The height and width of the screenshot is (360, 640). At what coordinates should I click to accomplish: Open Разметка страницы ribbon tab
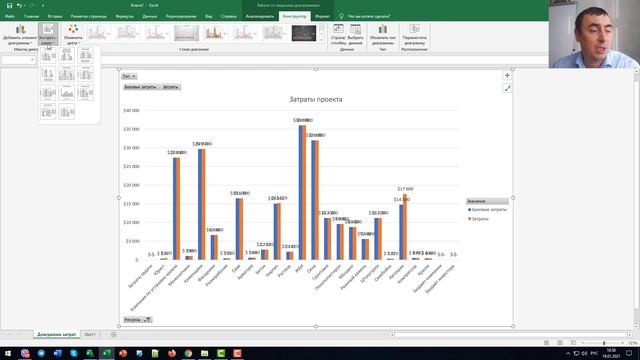tap(89, 16)
